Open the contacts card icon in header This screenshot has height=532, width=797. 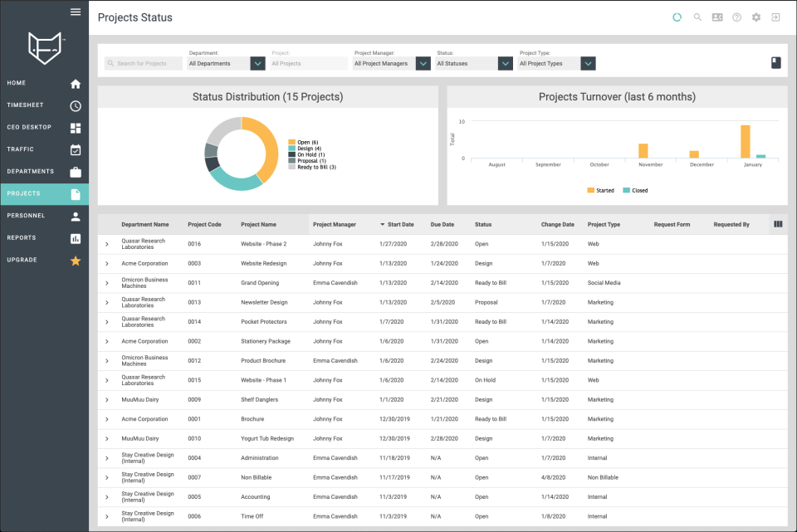[716, 16]
